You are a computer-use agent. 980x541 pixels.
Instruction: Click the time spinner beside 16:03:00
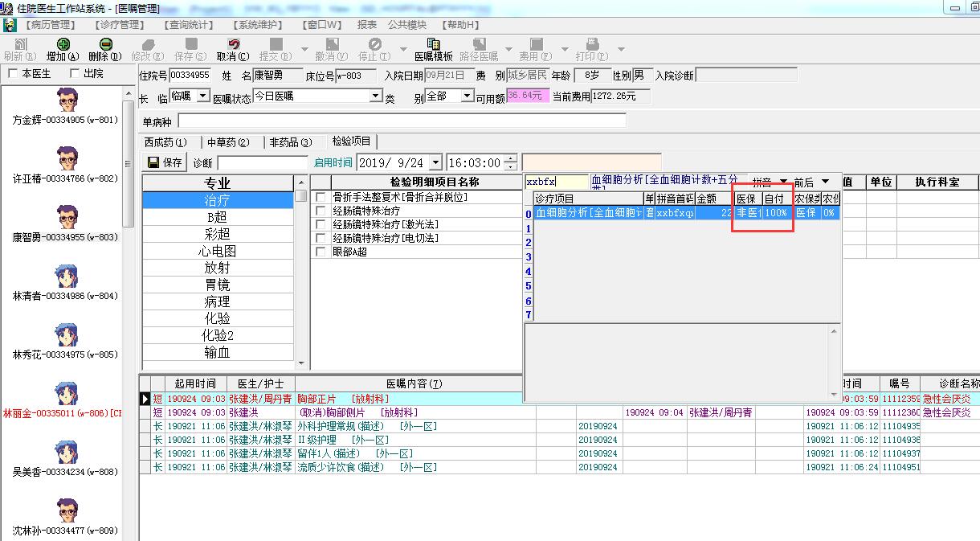(511, 162)
